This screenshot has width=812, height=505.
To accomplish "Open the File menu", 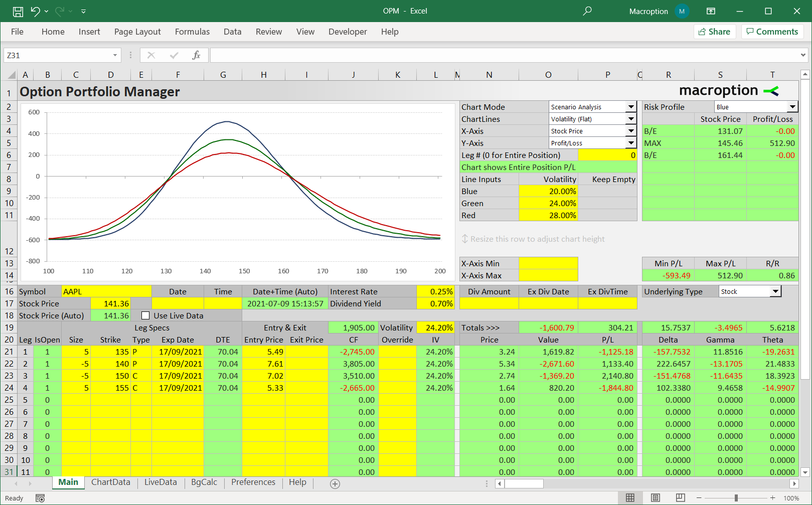I will [17, 32].
